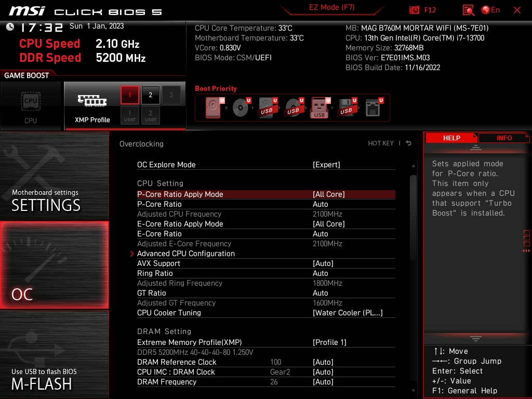Enable XMP profile 1

click(129, 95)
